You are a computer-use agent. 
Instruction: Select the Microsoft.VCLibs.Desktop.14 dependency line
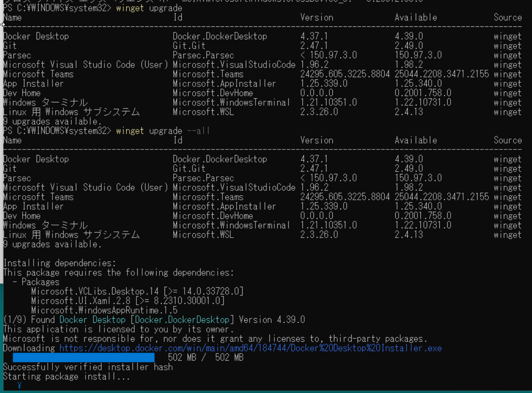[x=137, y=291]
